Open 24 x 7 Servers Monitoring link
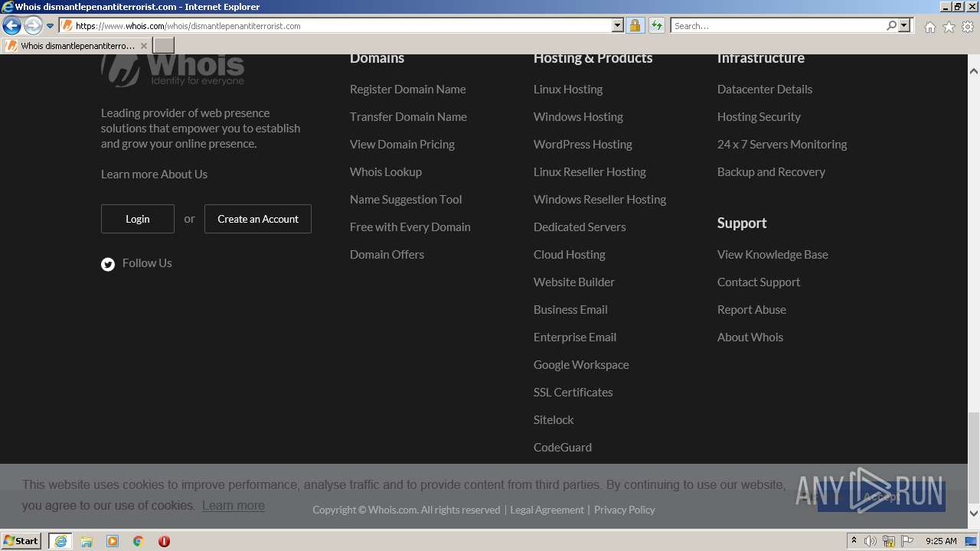 782,145
